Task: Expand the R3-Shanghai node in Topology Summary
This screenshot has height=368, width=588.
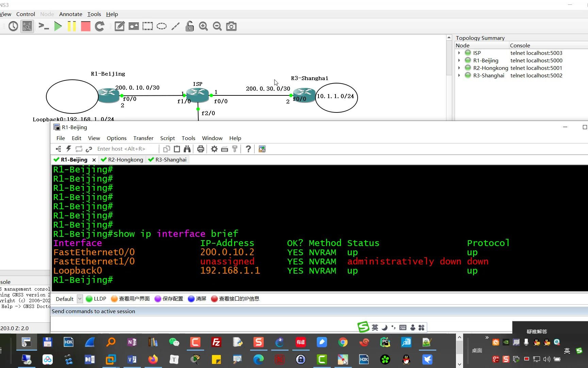Action: 459,75
